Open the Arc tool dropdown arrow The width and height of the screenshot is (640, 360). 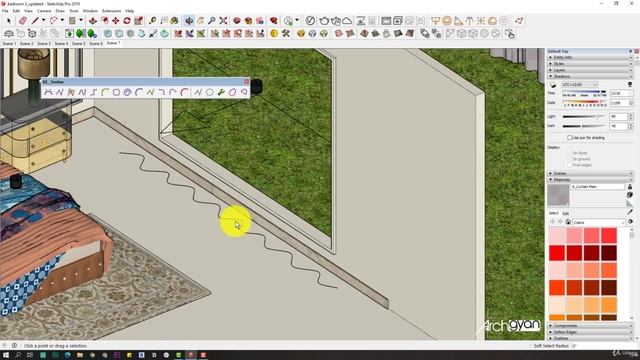click(x=62, y=20)
